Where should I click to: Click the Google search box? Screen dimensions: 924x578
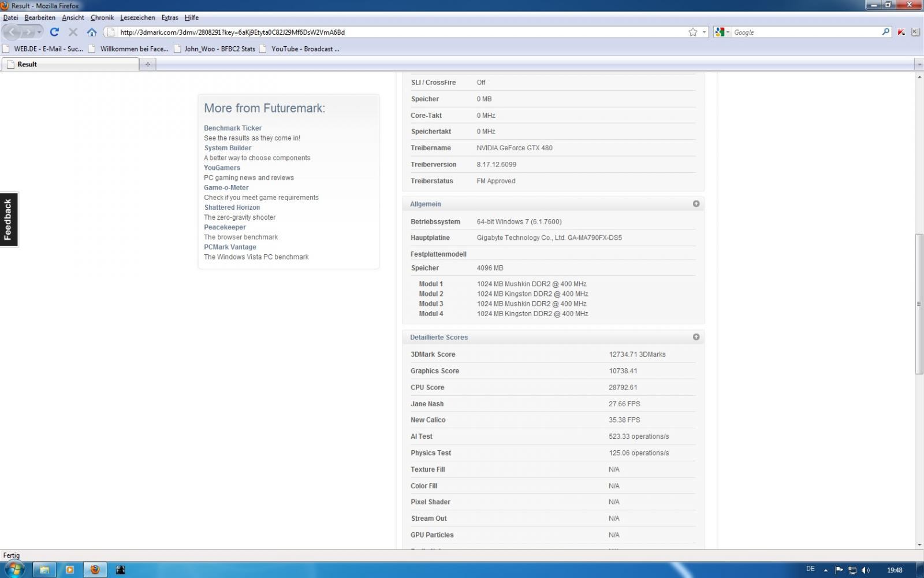coord(806,32)
